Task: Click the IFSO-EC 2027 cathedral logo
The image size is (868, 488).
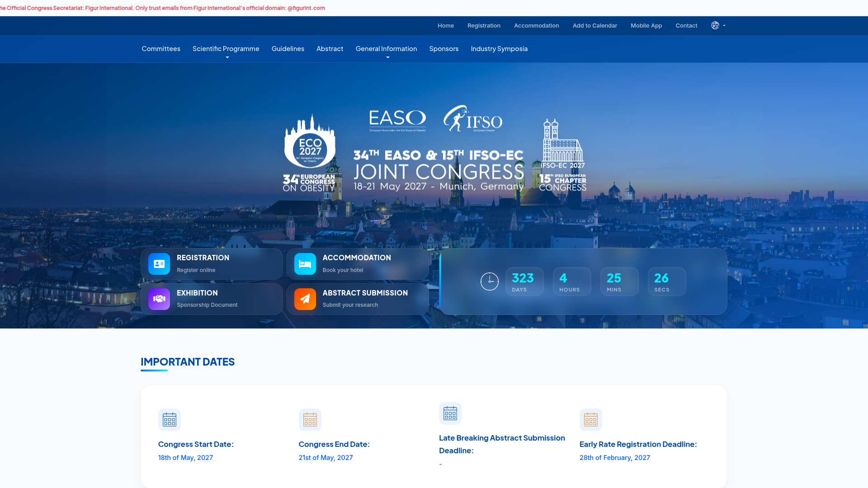Action: tap(563, 155)
